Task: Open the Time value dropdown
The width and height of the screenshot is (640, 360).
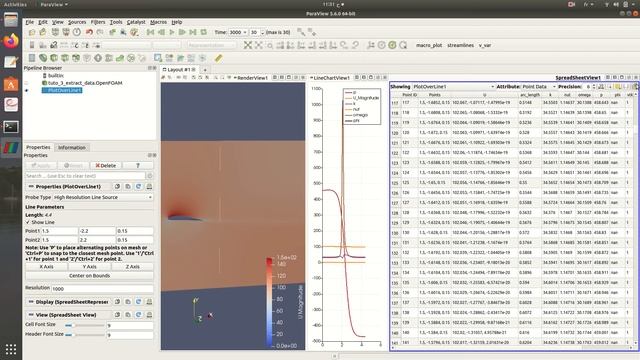Action: 238,32
